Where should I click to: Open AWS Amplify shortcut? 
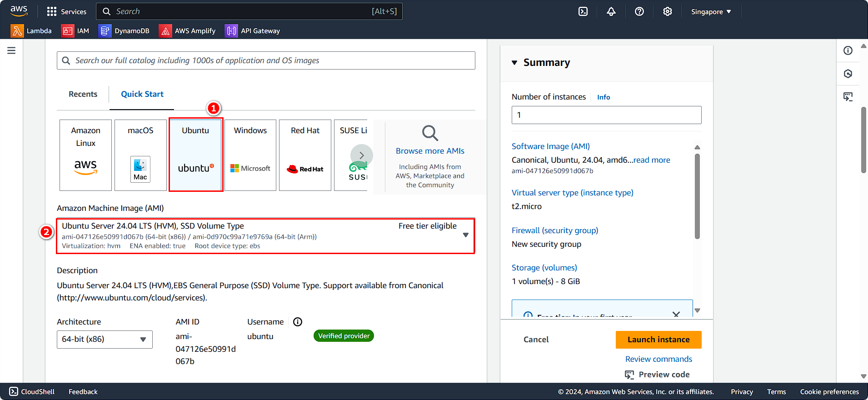(188, 31)
